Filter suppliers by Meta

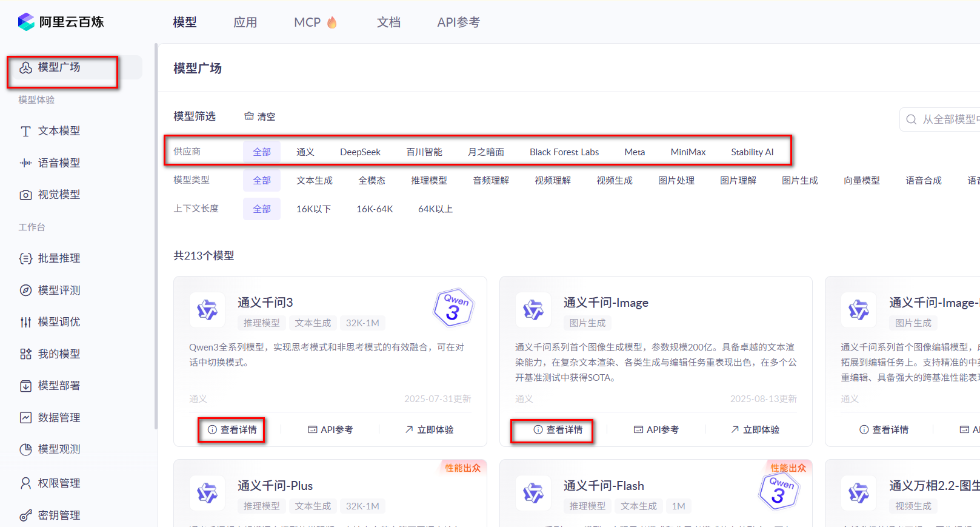635,152
